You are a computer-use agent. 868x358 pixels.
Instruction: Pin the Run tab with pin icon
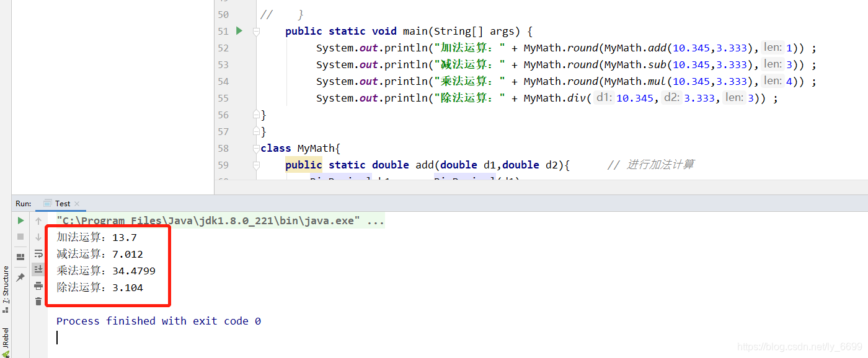[x=20, y=277]
